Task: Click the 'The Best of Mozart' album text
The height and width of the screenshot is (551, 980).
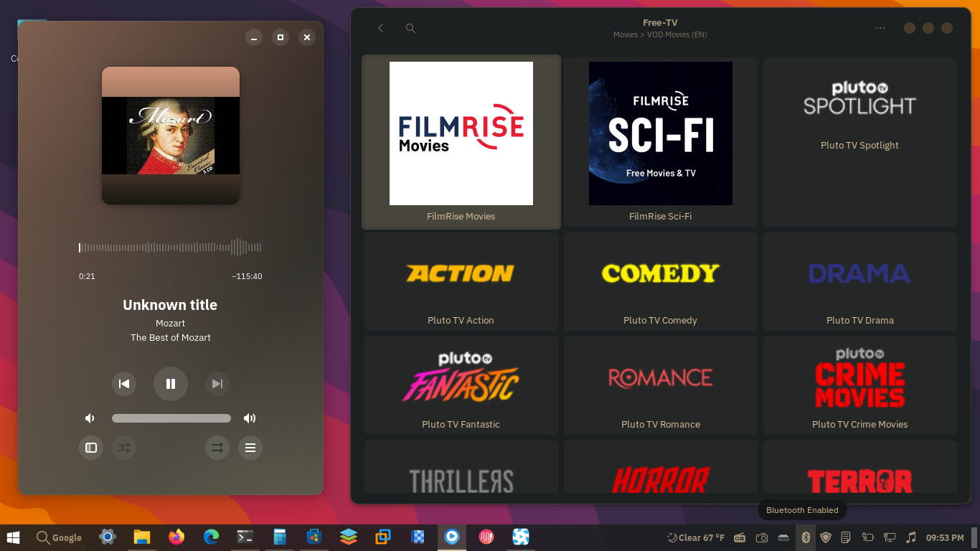Action: tap(171, 337)
